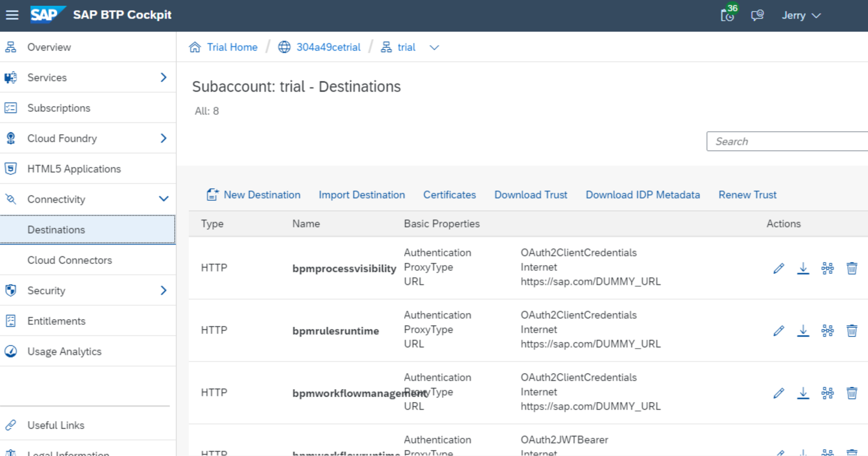Select the bpmrulesruntime destination name
868x456 pixels.
tap(336, 331)
